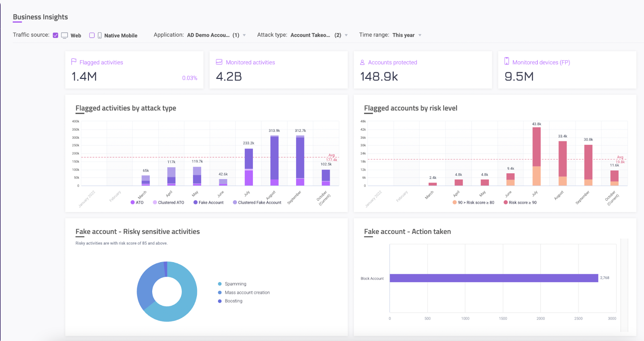Open the Time range dropdown arrow

point(420,35)
